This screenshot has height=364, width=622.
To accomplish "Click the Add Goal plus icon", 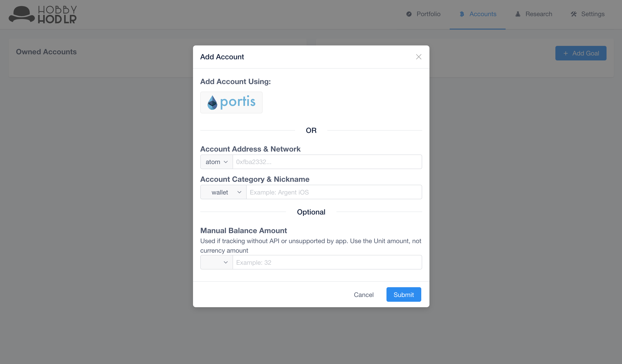I will tap(565, 53).
